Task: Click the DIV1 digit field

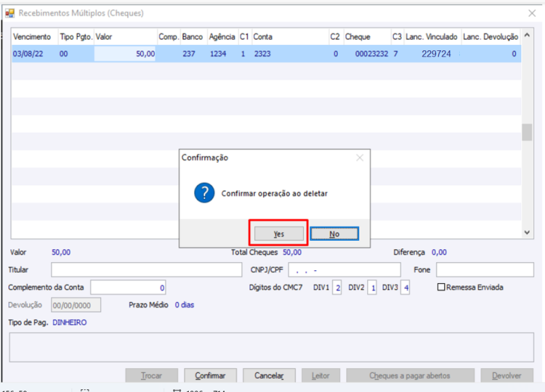Action: click(x=337, y=287)
